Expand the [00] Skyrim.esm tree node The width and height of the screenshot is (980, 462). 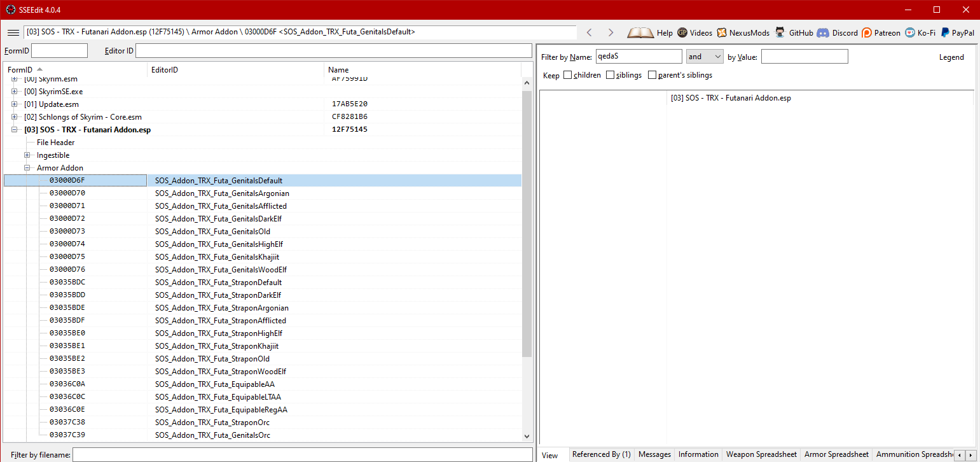15,79
